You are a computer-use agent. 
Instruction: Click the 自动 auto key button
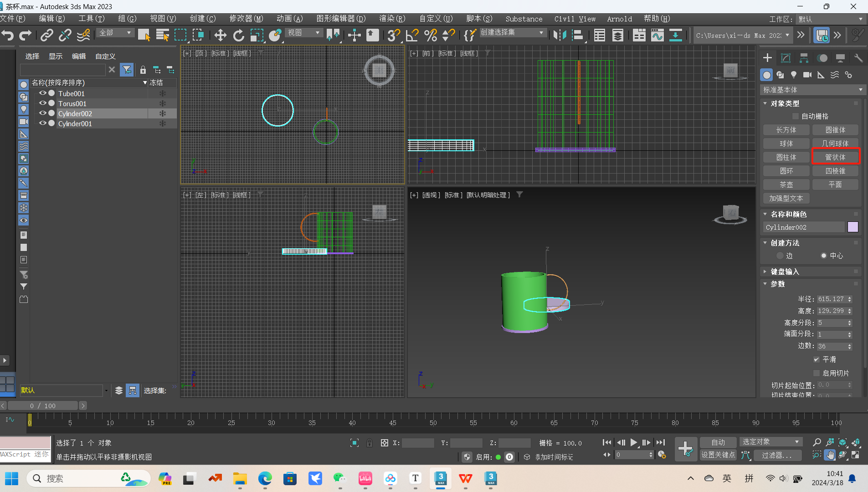coord(718,442)
